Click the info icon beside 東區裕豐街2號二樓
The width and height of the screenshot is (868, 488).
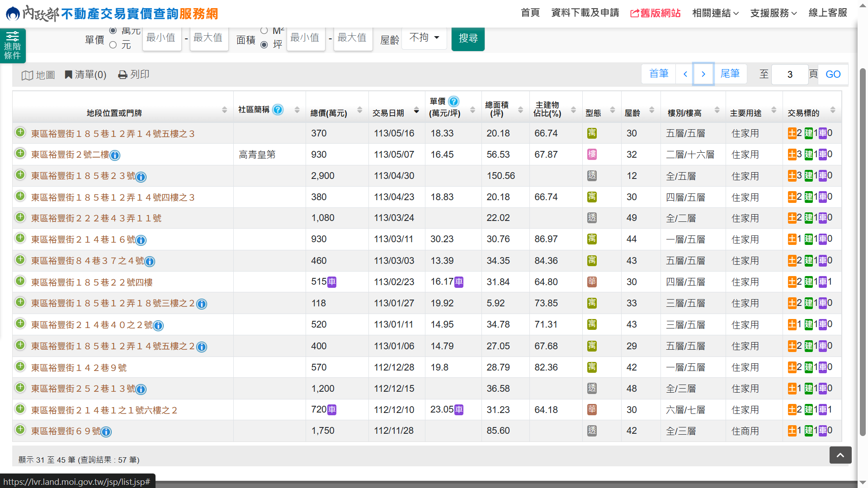point(115,155)
